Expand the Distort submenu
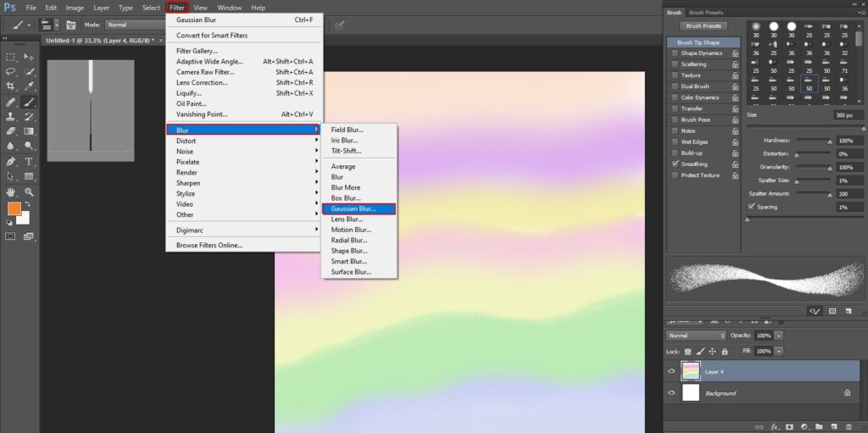 243,141
